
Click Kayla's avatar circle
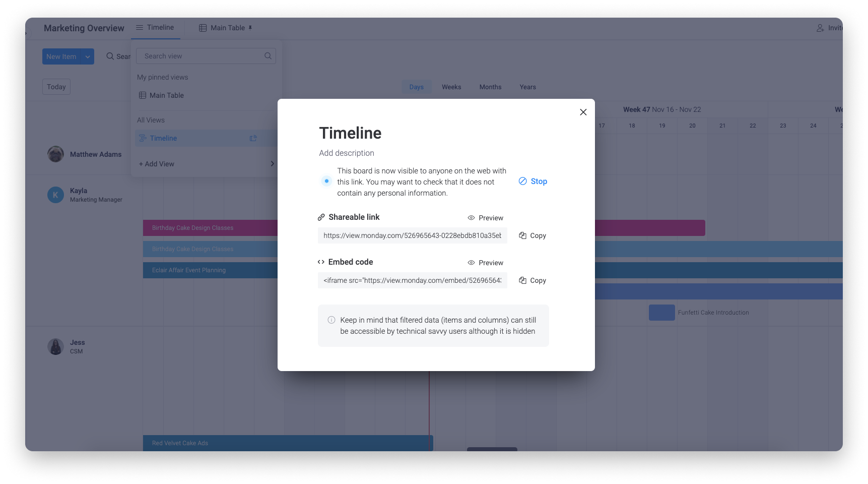pyautogui.click(x=55, y=195)
